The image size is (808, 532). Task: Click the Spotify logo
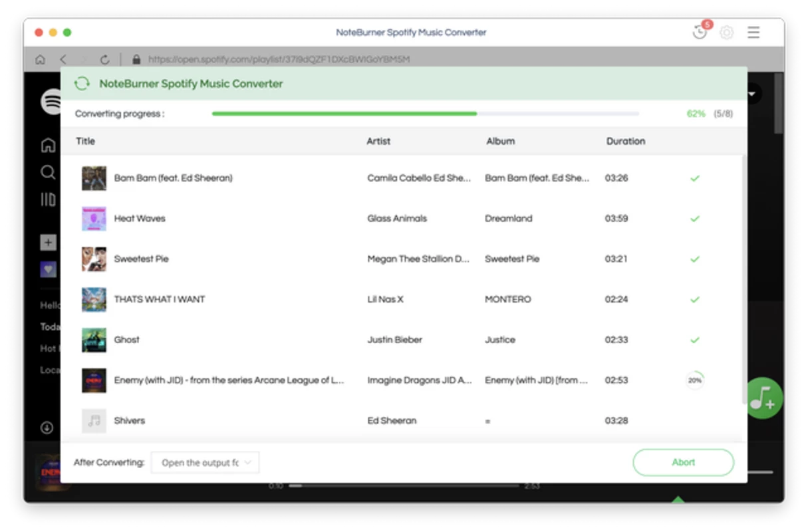point(51,102)
